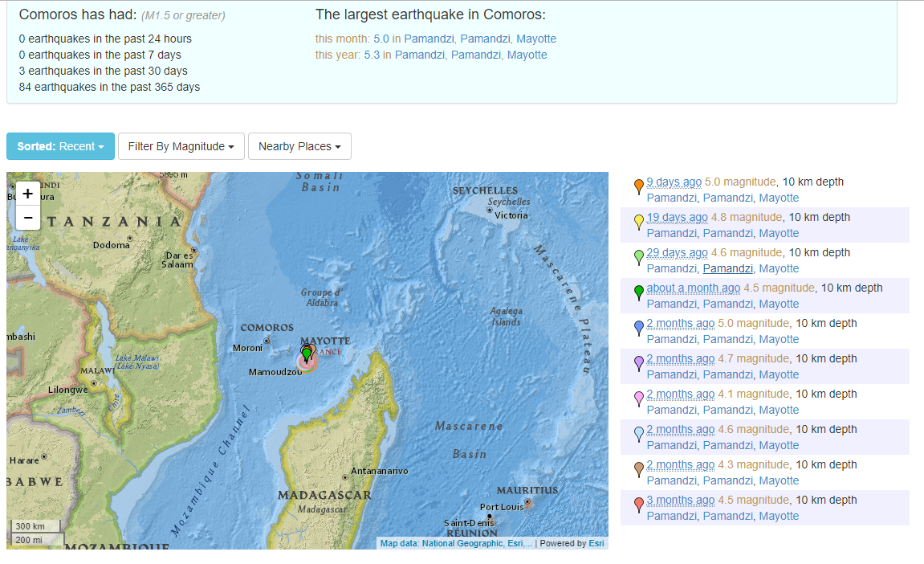
Task: Click the Esri link in map attribution
Action: pyautogui.click(x=596, y=543)
